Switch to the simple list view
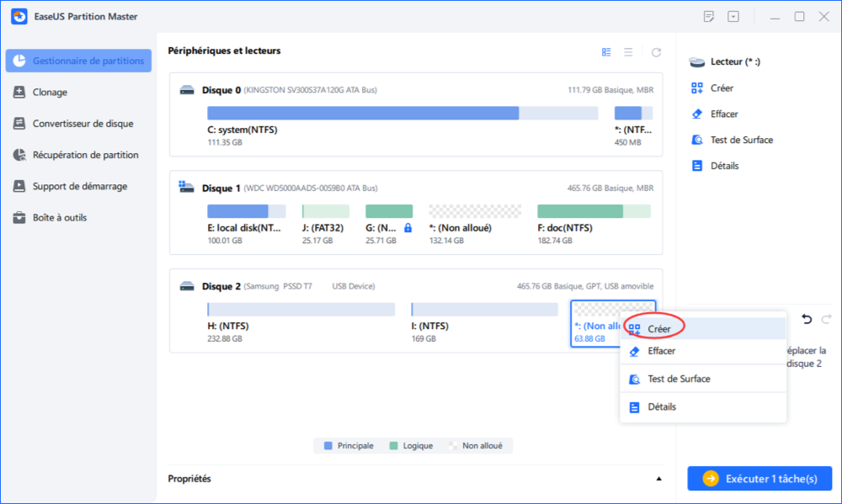 [x=628, y=52]
